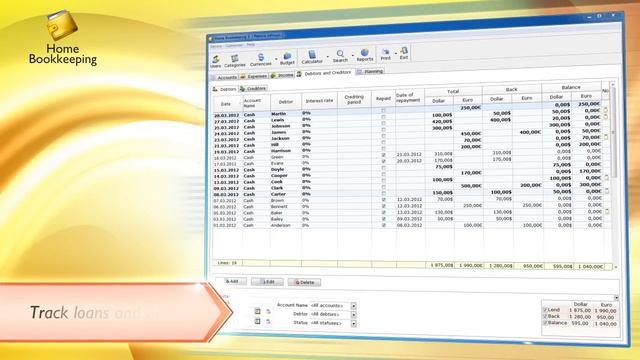Click small icon right of lower calendar

(268, 322)
